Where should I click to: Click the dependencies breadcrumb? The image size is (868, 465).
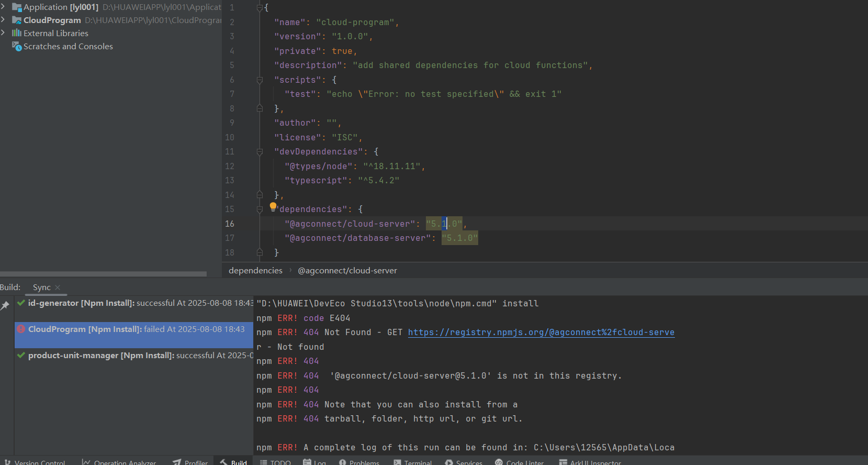(x=255, y=271)
